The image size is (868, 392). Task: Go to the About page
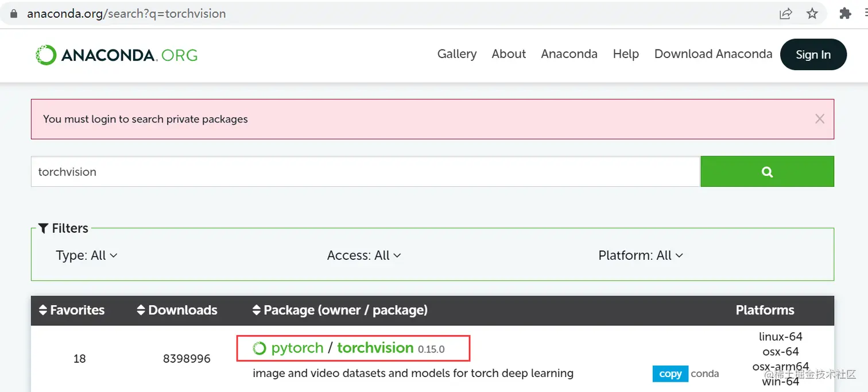[x=509, y=54]
